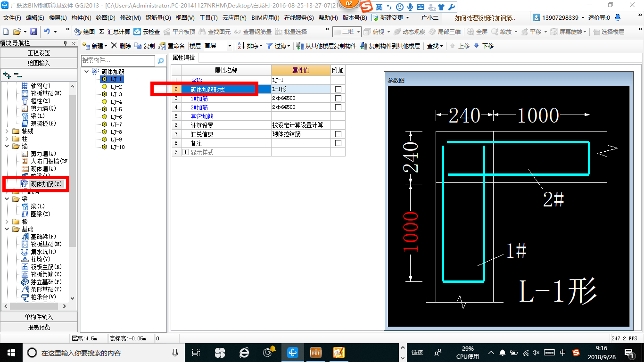
Task: Open the 工具(T) menu
Action: pos(208,18)
